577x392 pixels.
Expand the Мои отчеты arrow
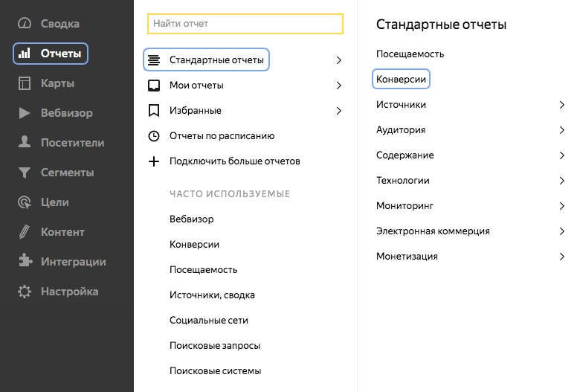tap(339, 86)
